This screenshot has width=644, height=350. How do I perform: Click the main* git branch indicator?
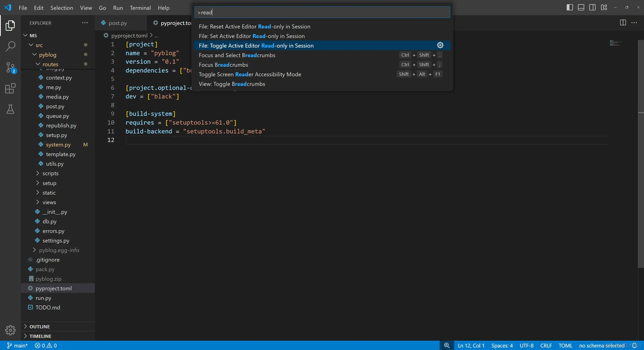click(x=17, y=345)
